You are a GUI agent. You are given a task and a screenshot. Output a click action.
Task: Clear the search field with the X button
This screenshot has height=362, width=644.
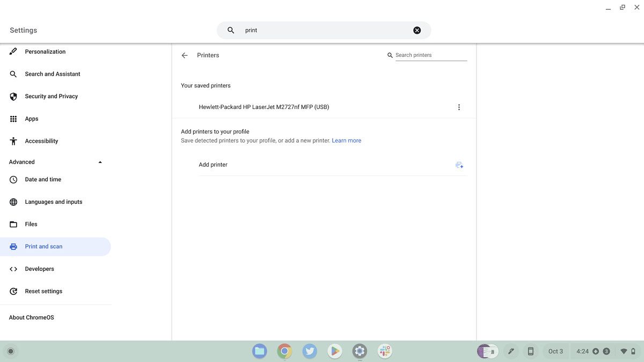point(417,30)
